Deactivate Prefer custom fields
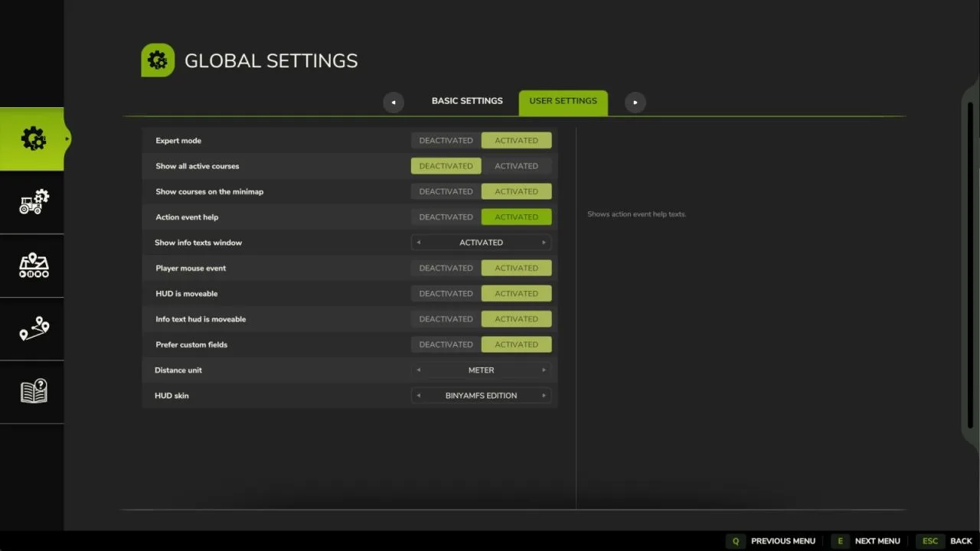 pos(446,344)
